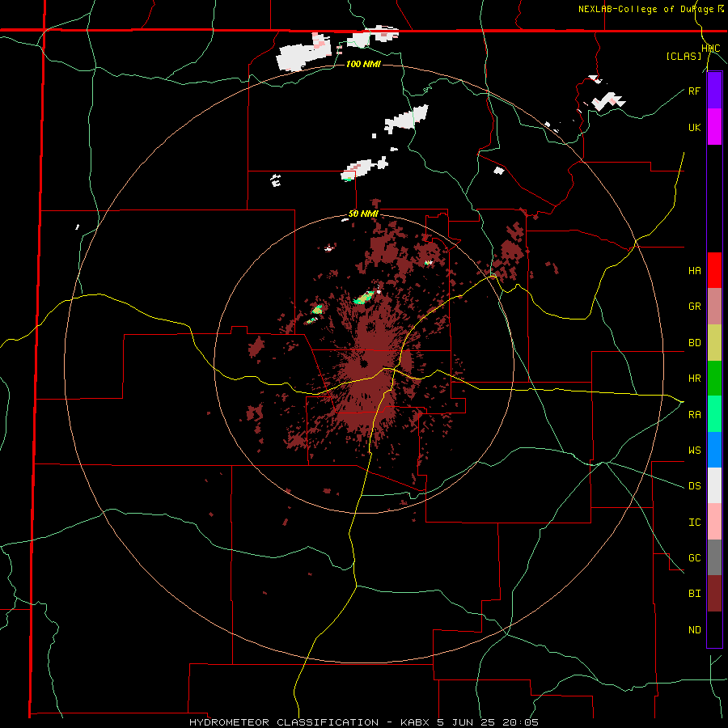Click the UK magenta legend swatch
The height and width of the screenshot is (728, 728).
[714, 127]
